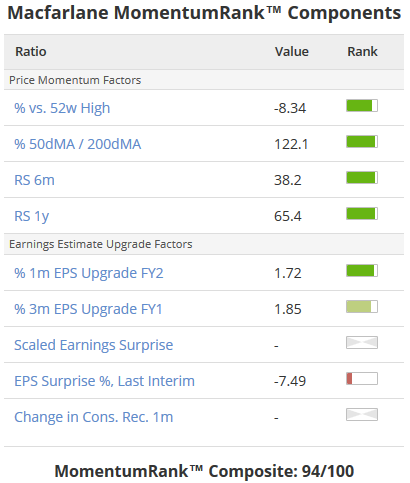Click the Scaled Earnings Surprise link
410x483 pixels.
94,345
